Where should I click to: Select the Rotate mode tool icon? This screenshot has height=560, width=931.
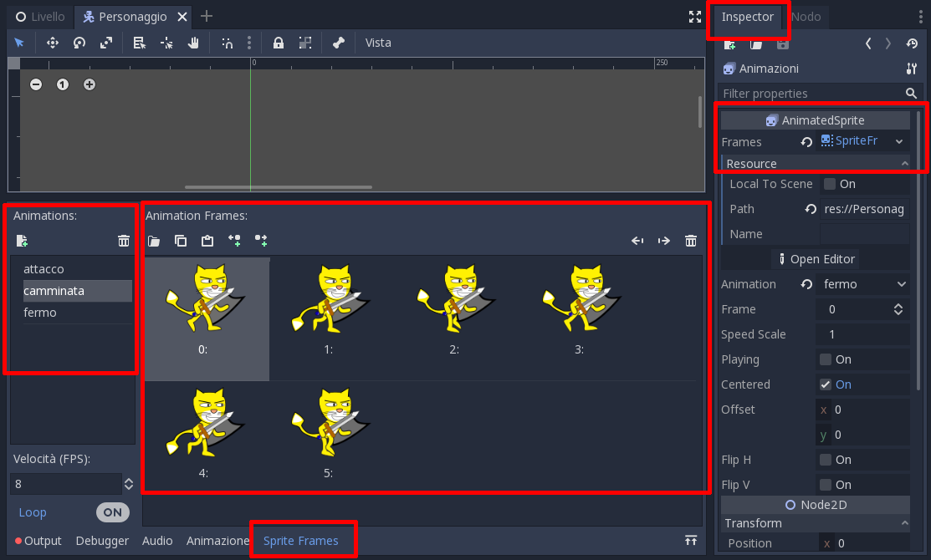[x=79, y=43]
